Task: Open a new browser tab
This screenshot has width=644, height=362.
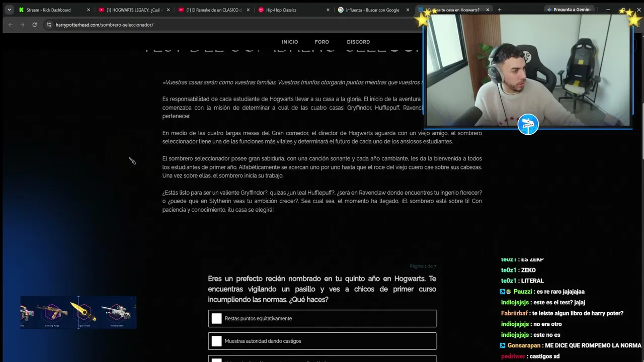Action: [500, 10]
